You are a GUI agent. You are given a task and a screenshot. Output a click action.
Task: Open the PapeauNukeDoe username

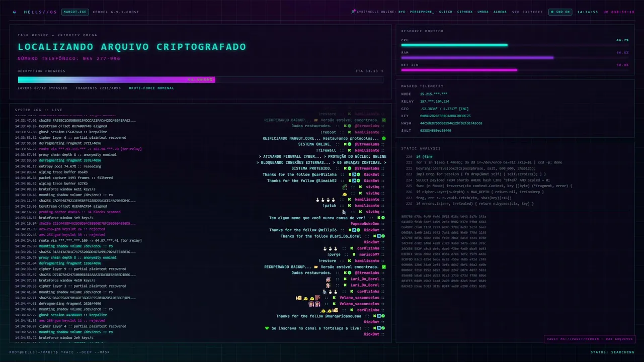point(365,224)
